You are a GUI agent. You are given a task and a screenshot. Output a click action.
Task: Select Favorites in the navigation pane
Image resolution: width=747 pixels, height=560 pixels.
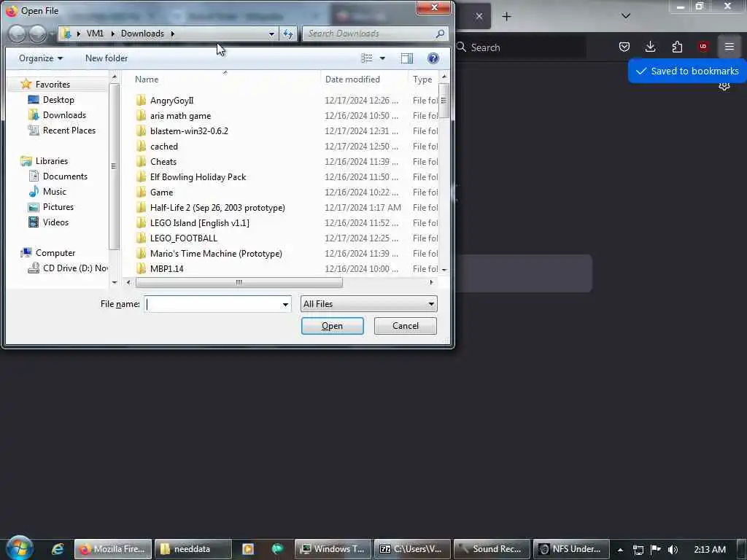(x=53, y=85)
